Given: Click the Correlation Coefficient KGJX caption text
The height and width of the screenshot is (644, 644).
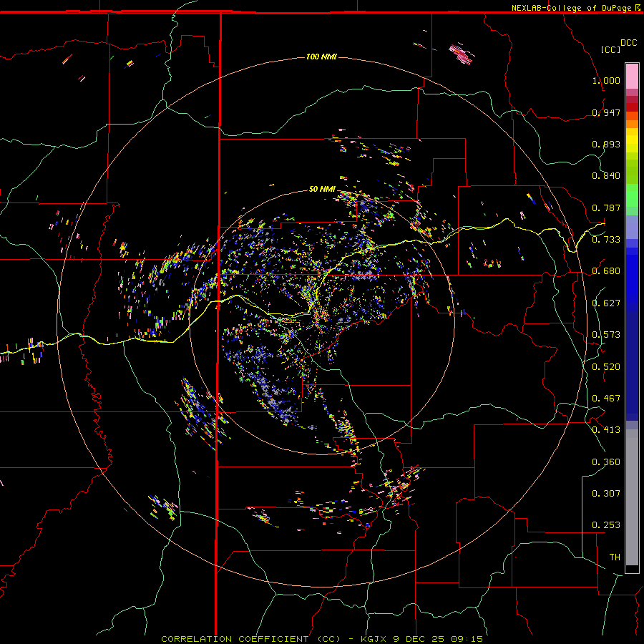Looking at the screenshot, I should click(x=321, y=639).
